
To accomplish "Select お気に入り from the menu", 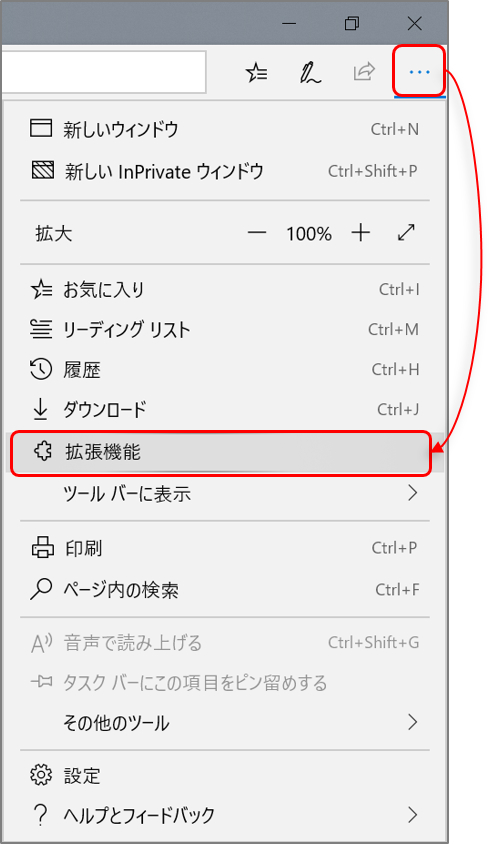I will point(224,290).
